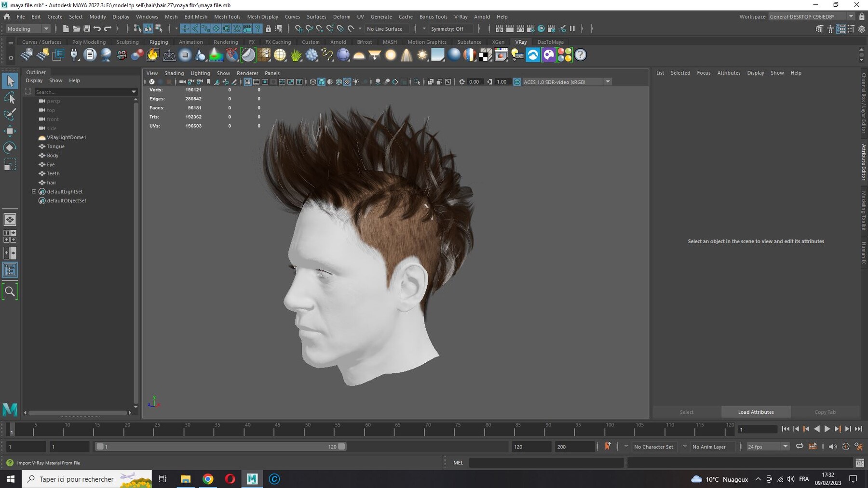Open the Outliner search filter dropdown

(x=134, y=92)
